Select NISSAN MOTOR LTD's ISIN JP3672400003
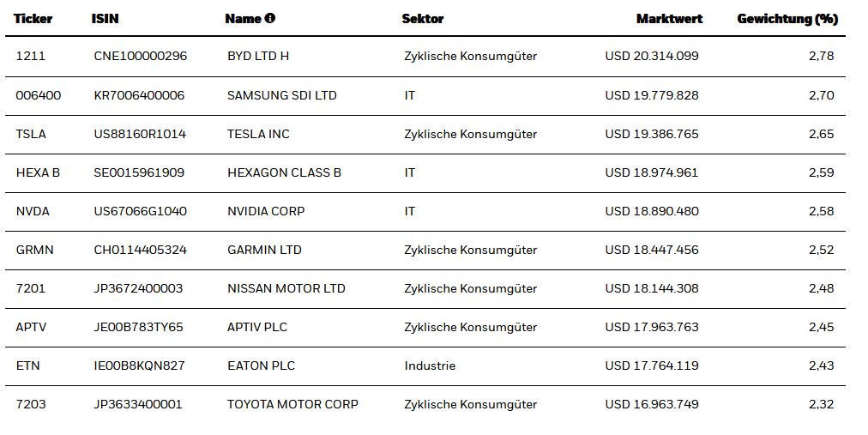The height and width of the screenshot is (435, 868). pyautogui.click(x=138, y=288)
